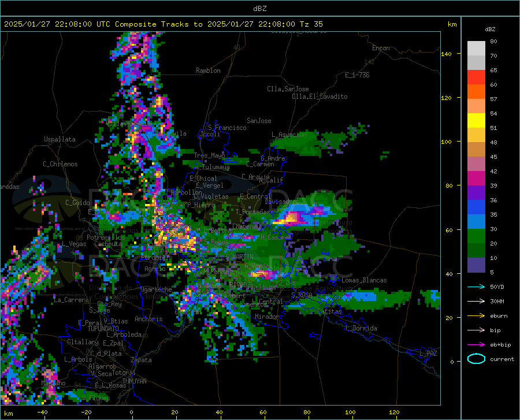This screenshot has height=420, width=520.
Task: Click the 'Uspallata' map label
Action: click(60, 139)
